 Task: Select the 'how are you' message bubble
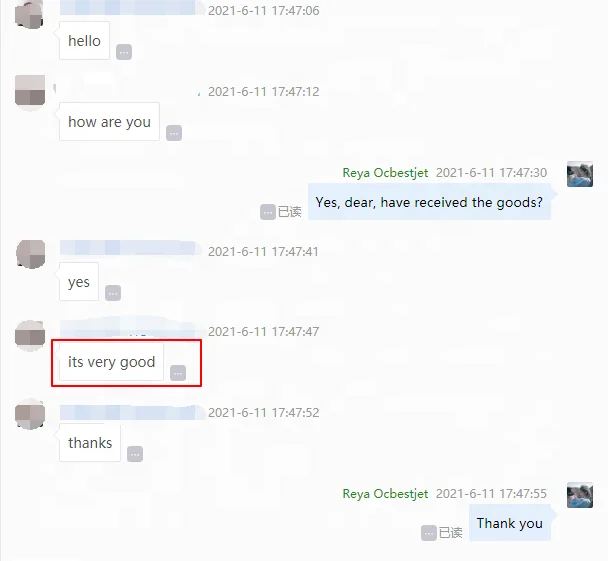pos(109,122)
